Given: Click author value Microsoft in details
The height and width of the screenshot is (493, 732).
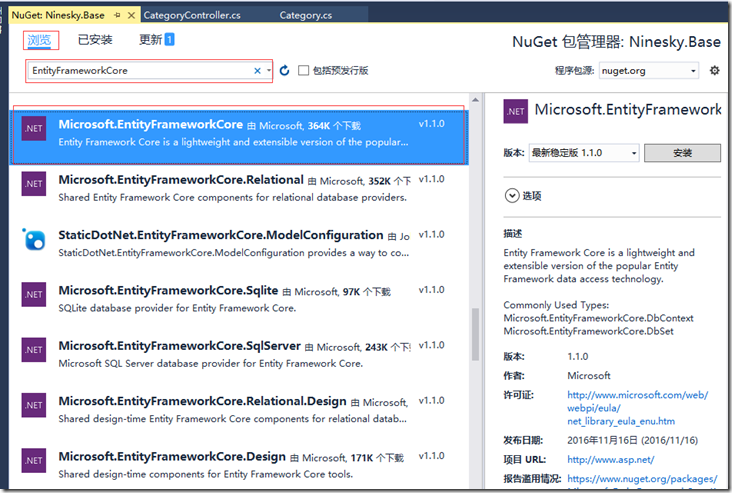Looking at the screenshot, I should (x=589, y=375).
